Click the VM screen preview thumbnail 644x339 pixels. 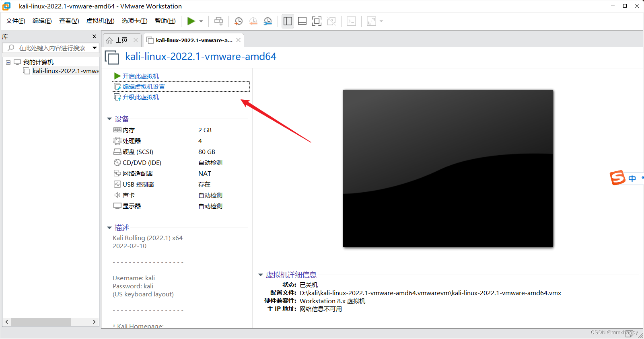point(448,168)
